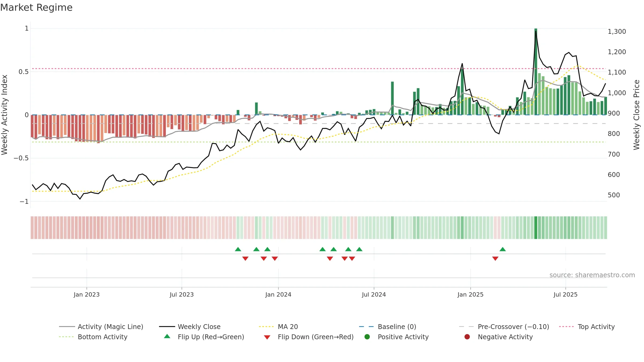Click the 1,300 price axis tick

pos(617,32)
